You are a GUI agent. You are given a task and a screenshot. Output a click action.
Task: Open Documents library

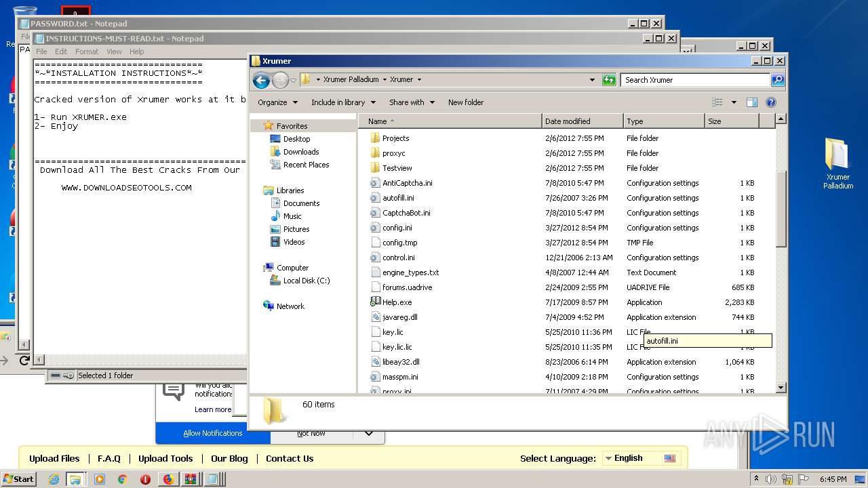coord(301,203)
